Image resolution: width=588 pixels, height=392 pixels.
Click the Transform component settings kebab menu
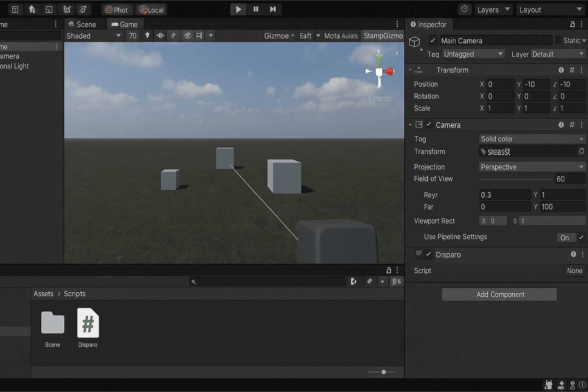pyautogui.click(x=581, y=70)
